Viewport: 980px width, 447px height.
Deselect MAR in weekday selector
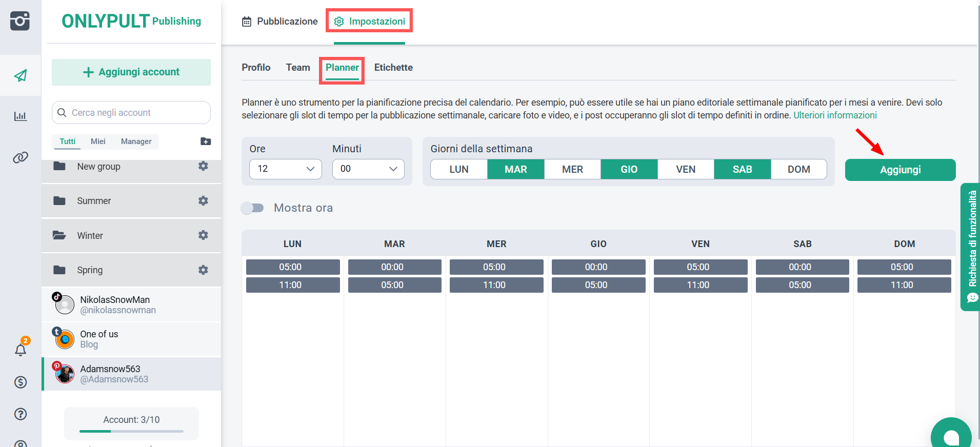[x=515, y=170]
